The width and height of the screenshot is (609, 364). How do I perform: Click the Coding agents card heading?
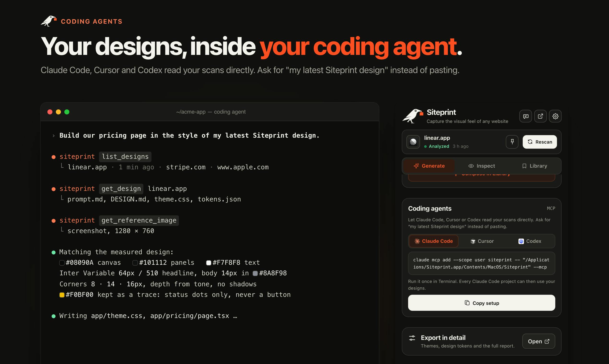point(430,209)
